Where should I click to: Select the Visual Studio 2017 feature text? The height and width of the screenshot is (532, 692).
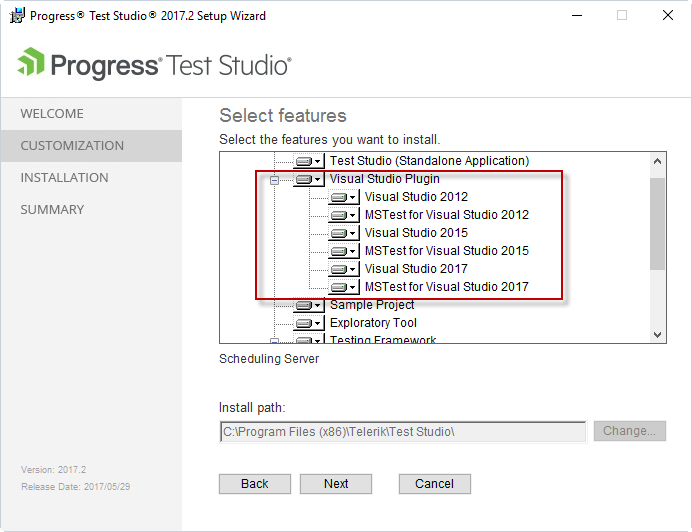click(x=416, y=269)
